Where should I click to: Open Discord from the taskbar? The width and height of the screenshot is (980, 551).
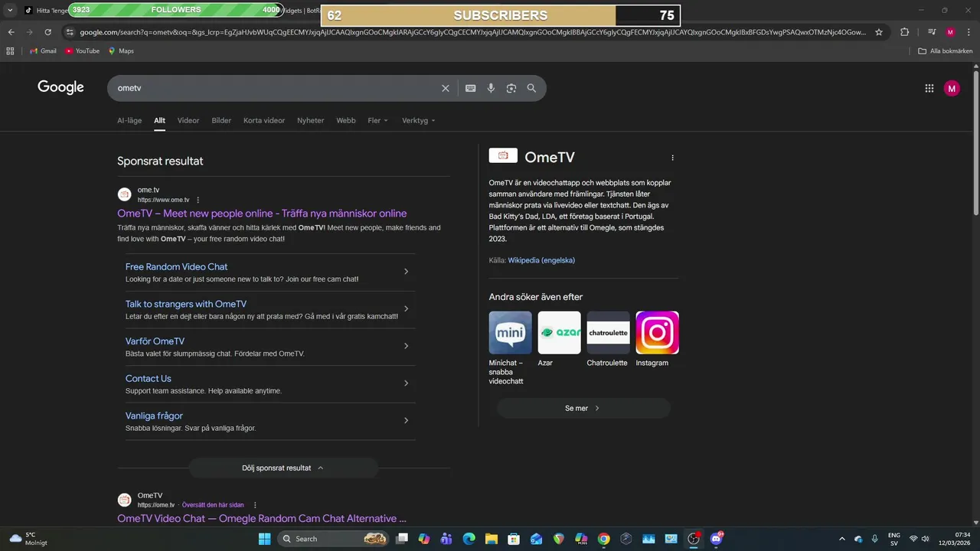coord(717,539)
